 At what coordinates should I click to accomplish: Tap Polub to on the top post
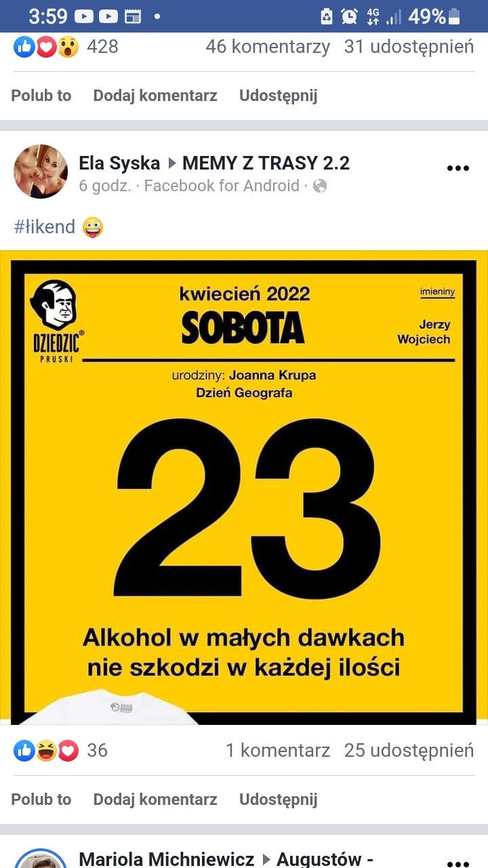tap(41, 96)
